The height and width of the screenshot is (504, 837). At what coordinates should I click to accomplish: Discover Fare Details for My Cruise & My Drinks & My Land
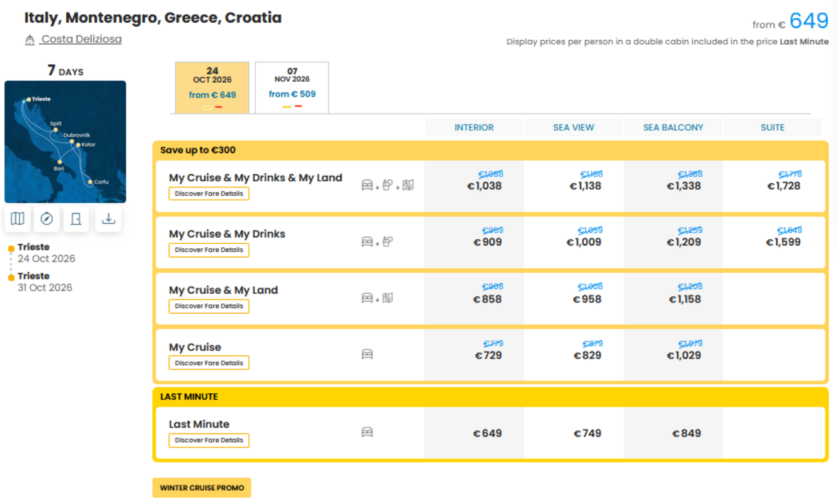(209, 193)
